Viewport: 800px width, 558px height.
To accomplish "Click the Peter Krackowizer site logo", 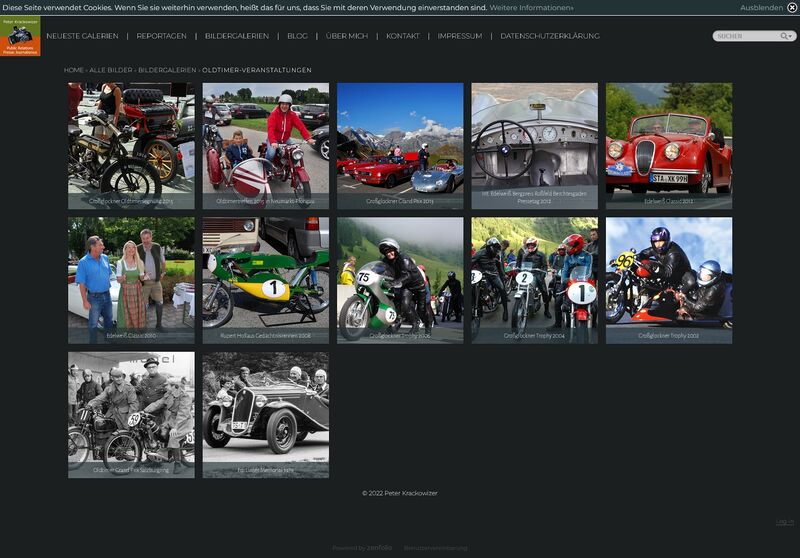I will coord(20,36).
